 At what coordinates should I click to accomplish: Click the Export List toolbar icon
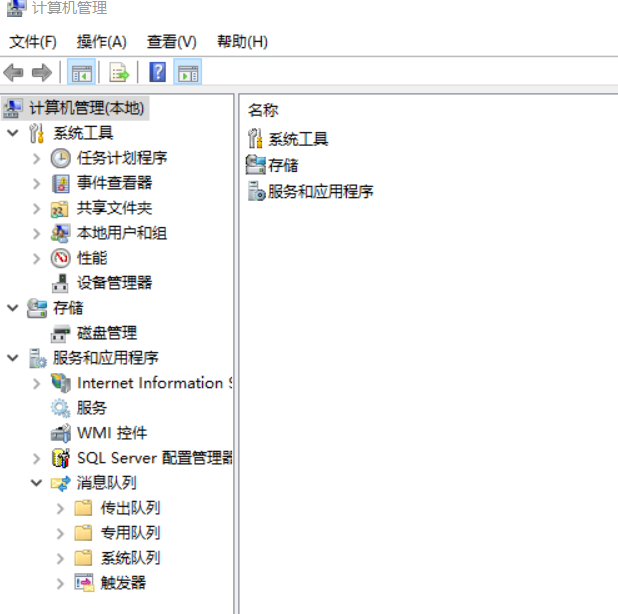click(120, 72)
